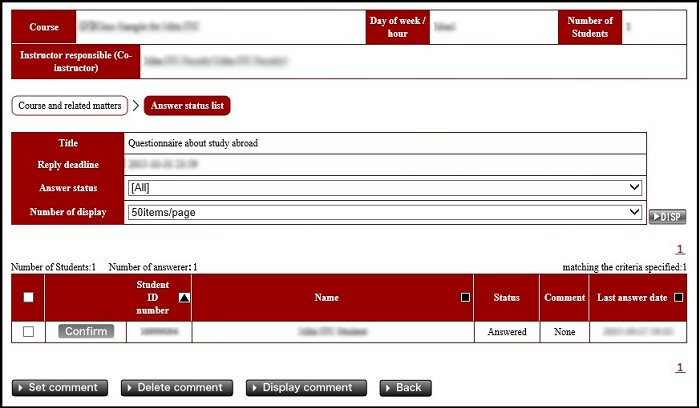Click sort icon in Last answer date column
The image size is (700, 408).
click(679, 297)
